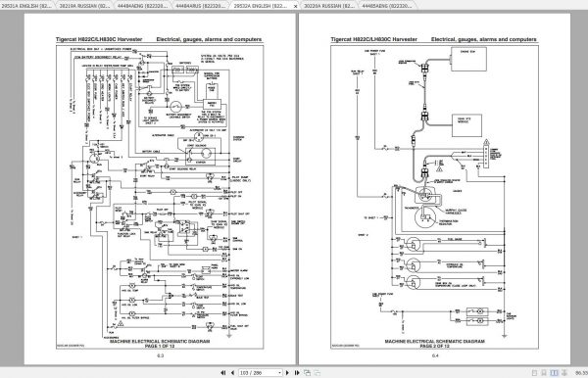Image resolution: width=588 pixels, height=378 pixels.
Task: Click the zoom percentage value
Action: click(x=581, y=373)
